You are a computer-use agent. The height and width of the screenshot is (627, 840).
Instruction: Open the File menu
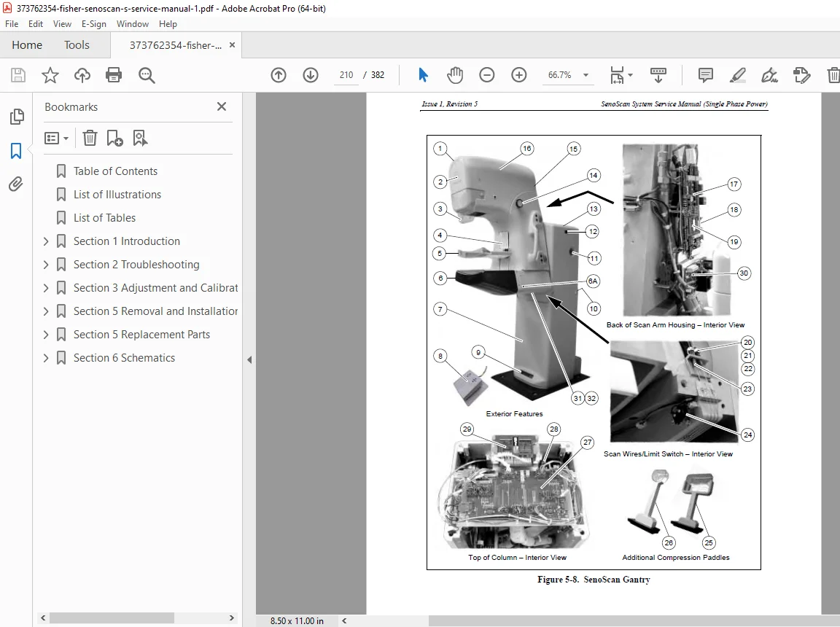(12, 24)
